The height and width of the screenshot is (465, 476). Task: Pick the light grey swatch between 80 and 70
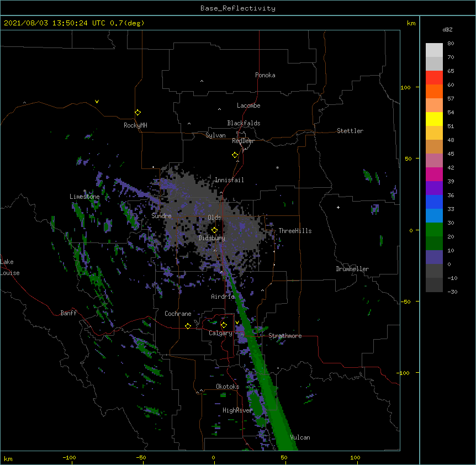click(x=434, y=50)
